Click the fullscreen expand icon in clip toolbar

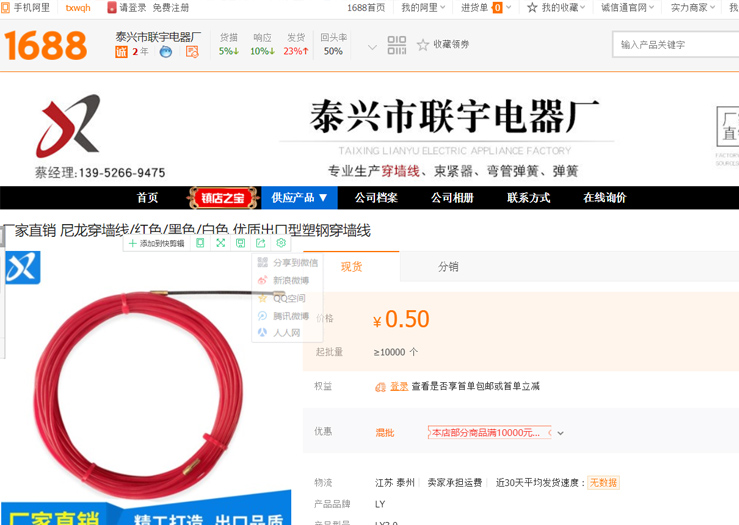pyautogui.click(x=221, y=243)
